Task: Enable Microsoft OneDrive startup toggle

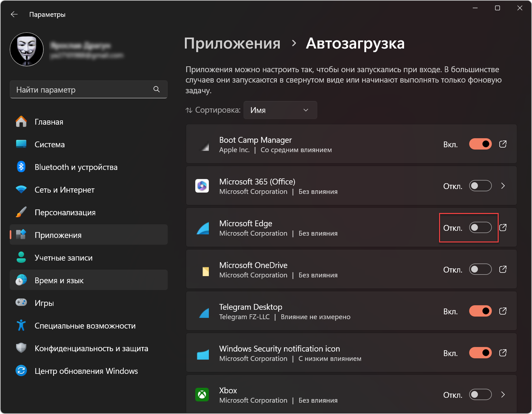Action: [480, 269]
